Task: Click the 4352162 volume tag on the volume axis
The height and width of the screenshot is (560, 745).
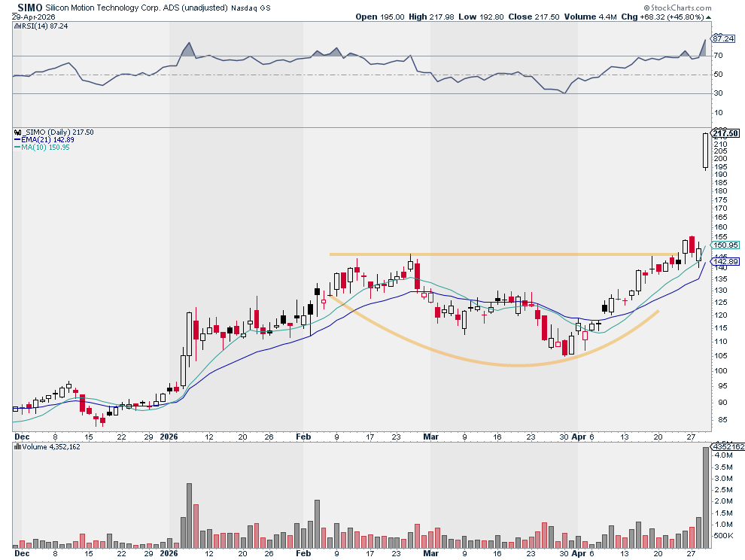Action: 728,447
